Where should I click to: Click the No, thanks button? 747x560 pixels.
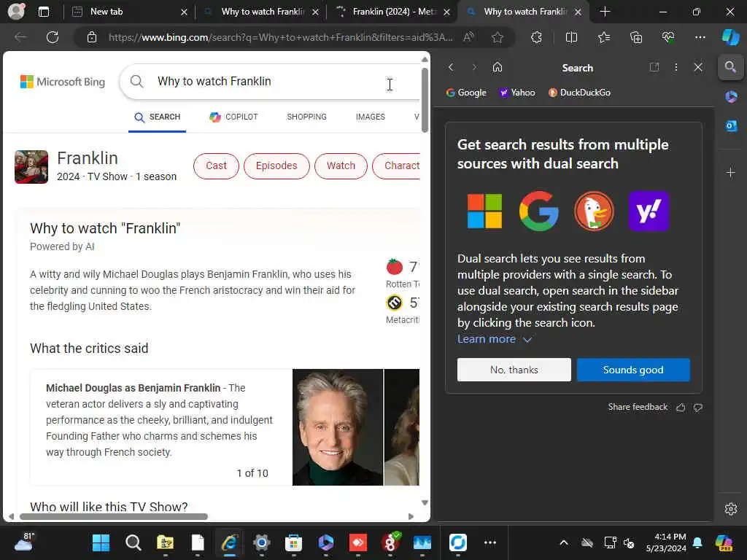pyautogui.click(x=514, y=370)
